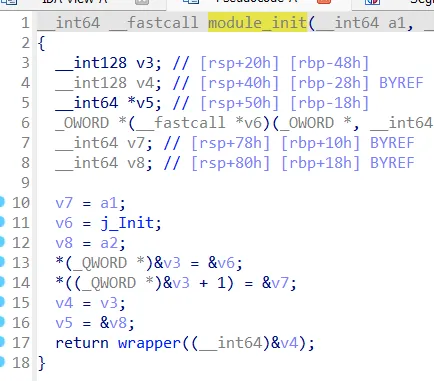Click the a2 argument on line 12
Image resolution: width=434 pixels, height=381 pixels.
[109, 243]
